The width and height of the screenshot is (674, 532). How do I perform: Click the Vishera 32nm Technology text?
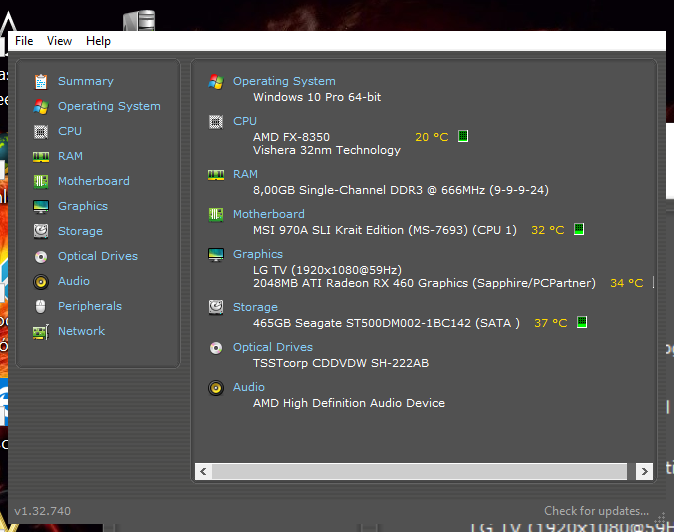(327, 150)
